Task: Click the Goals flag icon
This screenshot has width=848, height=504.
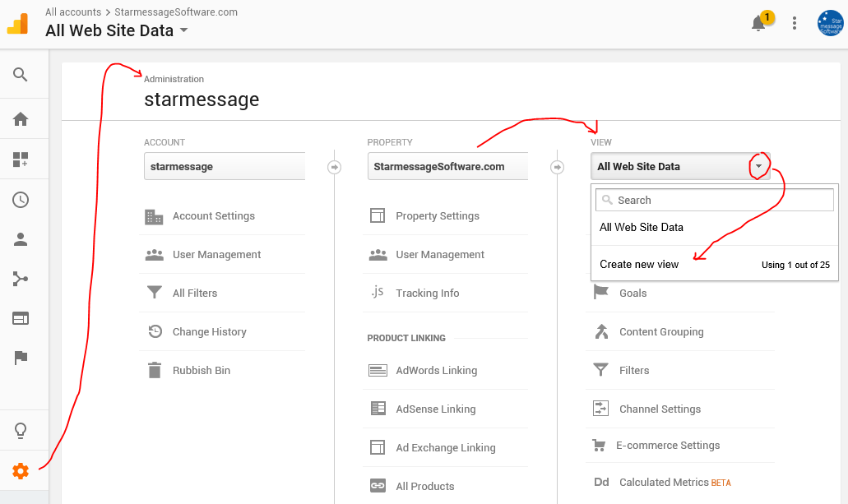Action: (601, 292)
